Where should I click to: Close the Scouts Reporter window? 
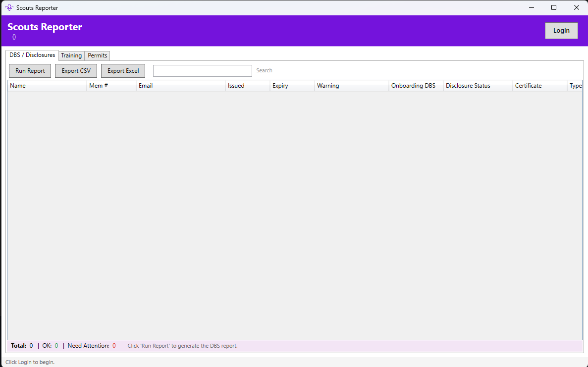coord(577,7)
